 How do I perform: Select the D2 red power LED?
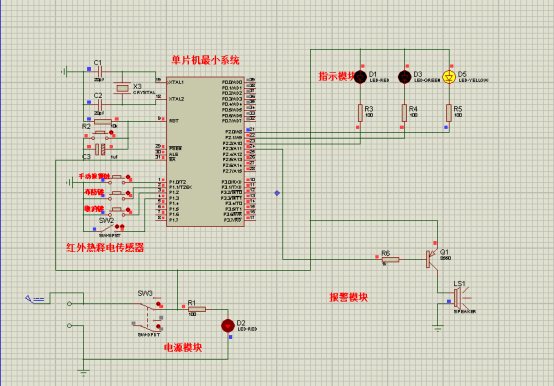click(228, 325)
